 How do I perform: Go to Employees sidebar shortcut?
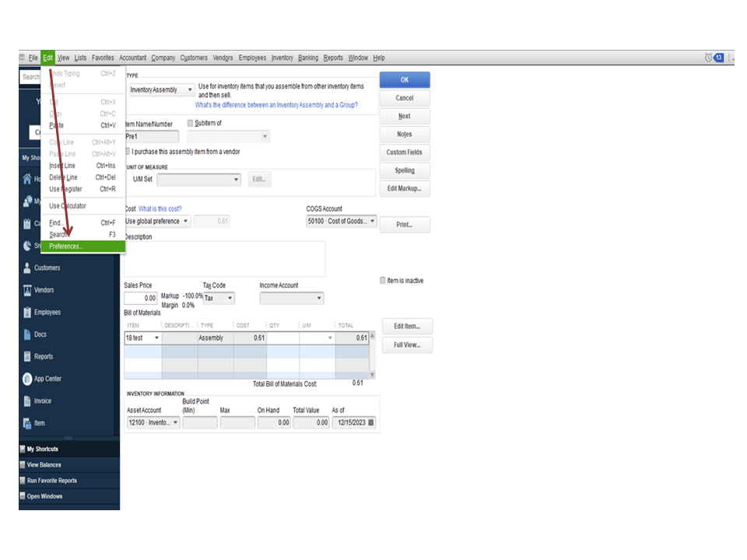click(47, 313)
